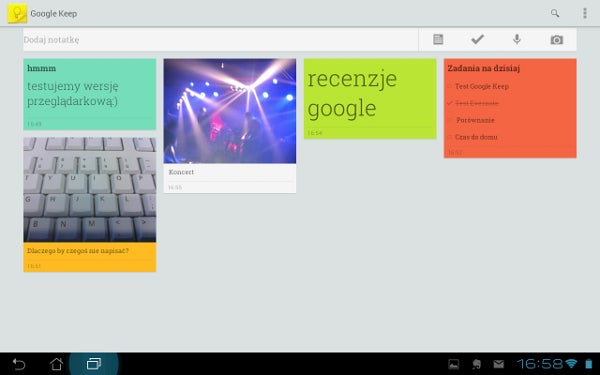Tap the battery indicator icon

589,364
